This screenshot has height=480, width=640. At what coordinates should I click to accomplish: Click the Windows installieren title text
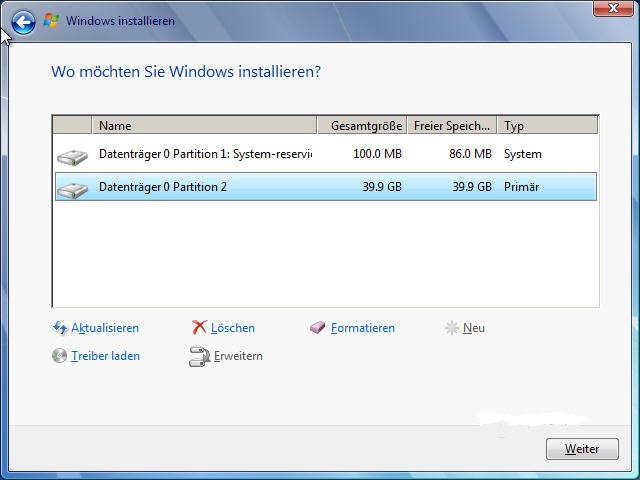coord(120,20)
